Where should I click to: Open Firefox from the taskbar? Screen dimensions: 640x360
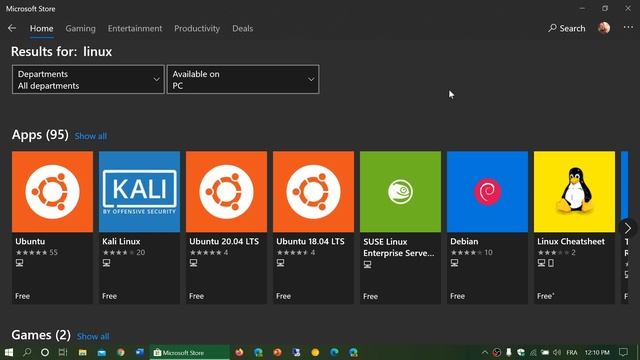tap(239, 352)
